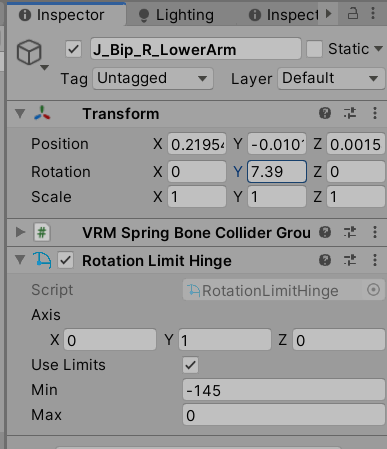
Task: Click the Axis Y field
Action: coord(225,340)
